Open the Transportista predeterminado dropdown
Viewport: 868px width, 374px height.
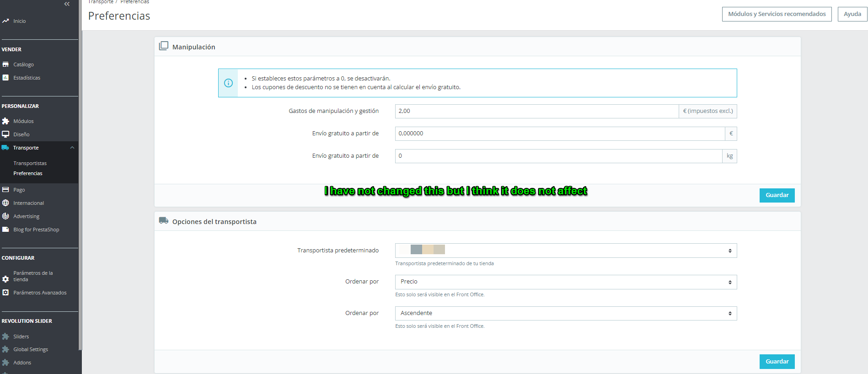tap(566, 251)
